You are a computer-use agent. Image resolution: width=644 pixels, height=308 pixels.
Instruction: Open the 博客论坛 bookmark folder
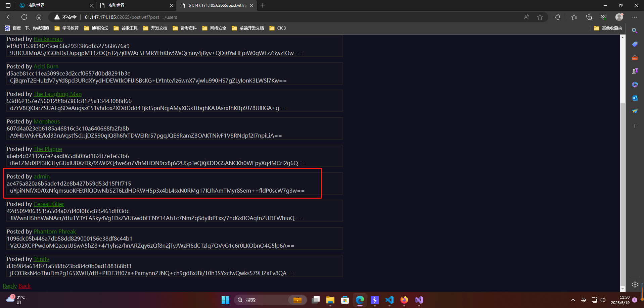click(96, 28)
